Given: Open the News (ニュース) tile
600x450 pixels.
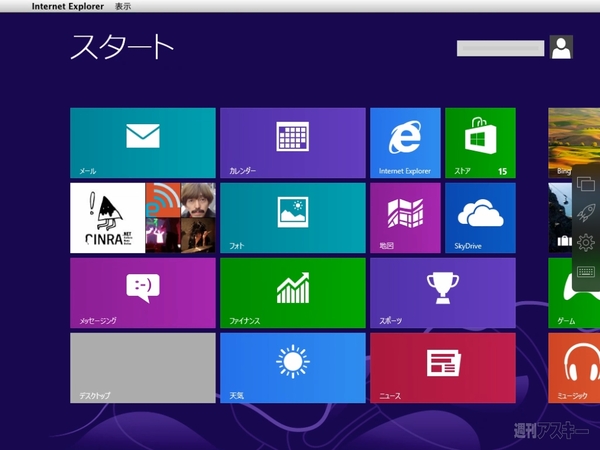Looking at the screenshot, I should [x=443, y=368].
